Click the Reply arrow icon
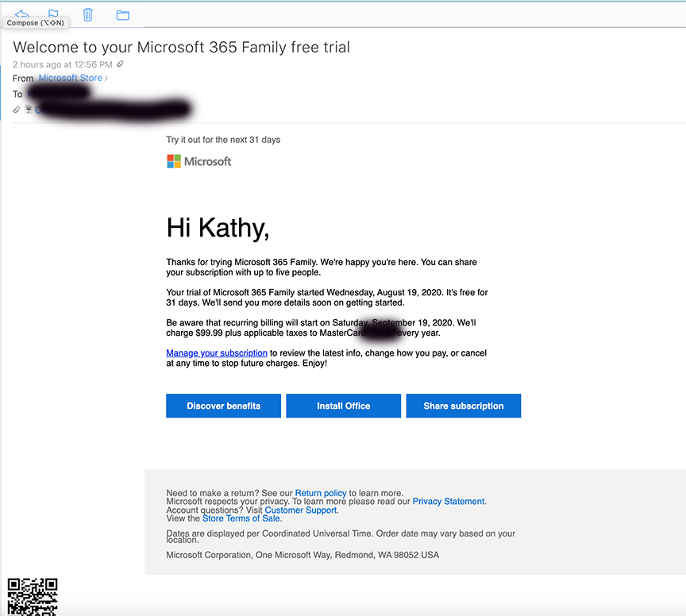This screenshot has width=686, height=616. pos(22,13)
